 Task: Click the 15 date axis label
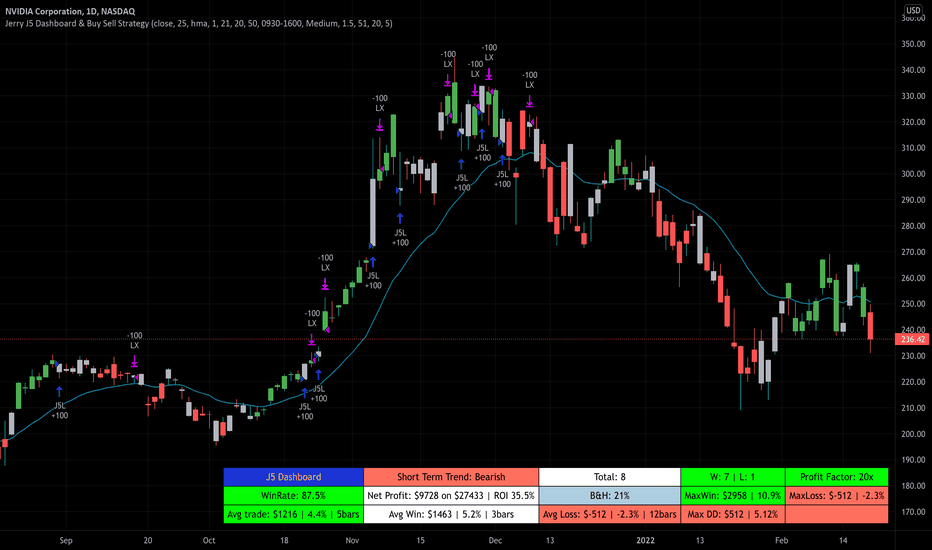pos(420,540)
